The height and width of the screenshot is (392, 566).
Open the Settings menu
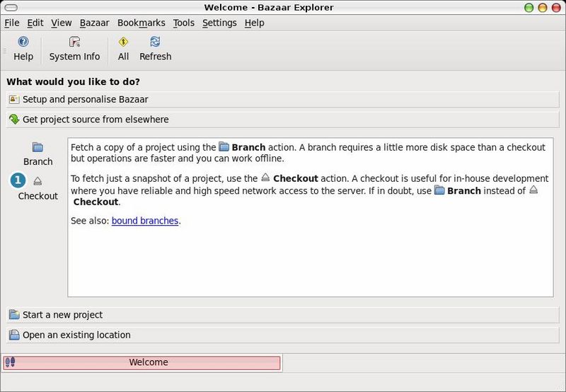[x=219, y=23]
